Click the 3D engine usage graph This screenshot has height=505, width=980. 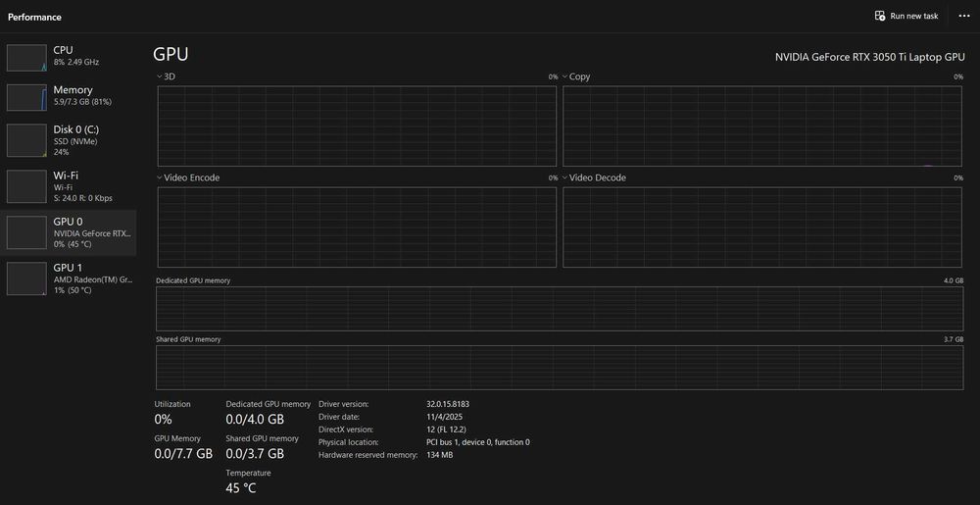pos(357,126)
